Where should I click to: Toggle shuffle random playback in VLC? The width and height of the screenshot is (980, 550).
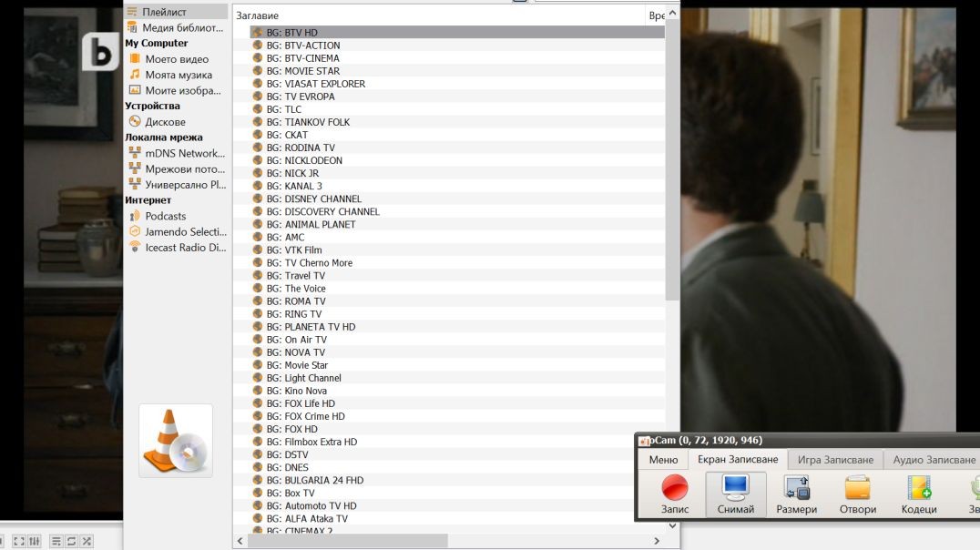pyautogui.click(x=87, y=541)
